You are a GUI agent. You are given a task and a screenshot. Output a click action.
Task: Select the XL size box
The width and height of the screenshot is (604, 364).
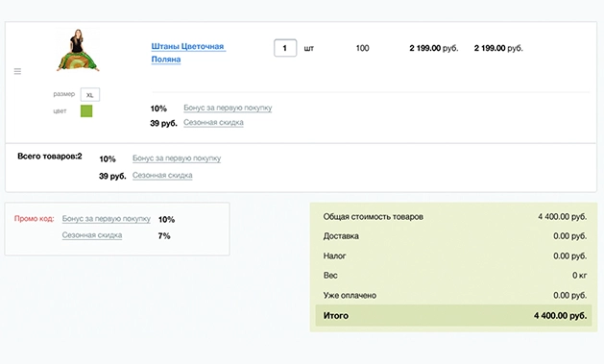click(90, 95)
